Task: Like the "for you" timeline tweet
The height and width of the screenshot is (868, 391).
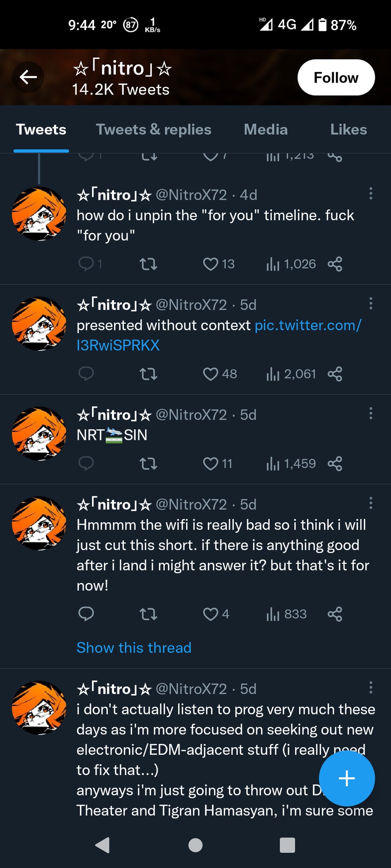Action: pyautogui.click(x=210, y=264)
